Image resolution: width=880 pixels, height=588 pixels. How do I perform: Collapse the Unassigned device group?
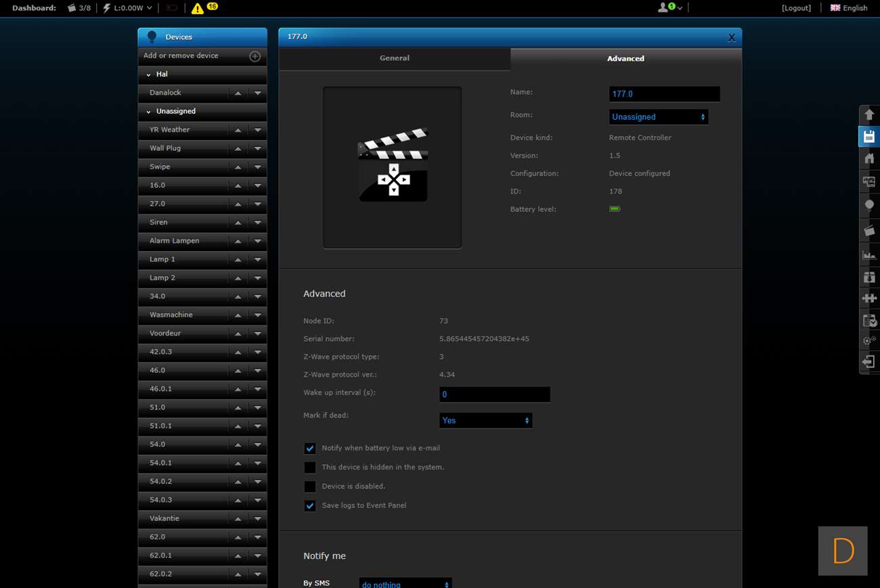pos(148,112)
